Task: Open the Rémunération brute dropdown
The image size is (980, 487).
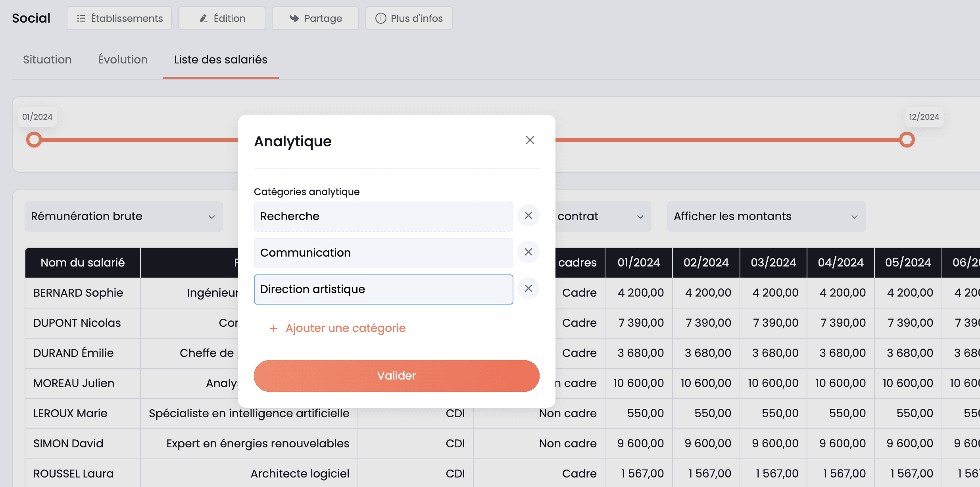Action: tap(124, 216)
